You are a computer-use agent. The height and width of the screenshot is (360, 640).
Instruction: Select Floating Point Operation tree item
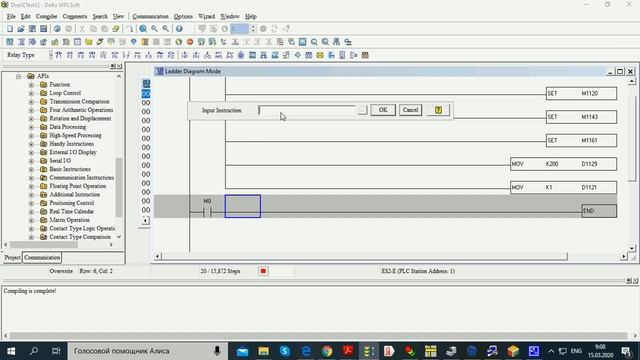tap(78, 186)
